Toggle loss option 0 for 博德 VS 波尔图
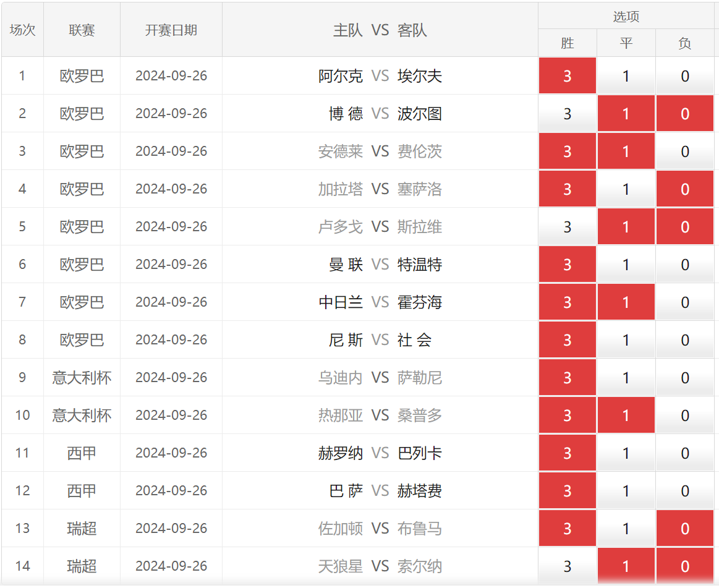The height and width of the screenshot is (588, 719). pos(684,113)
